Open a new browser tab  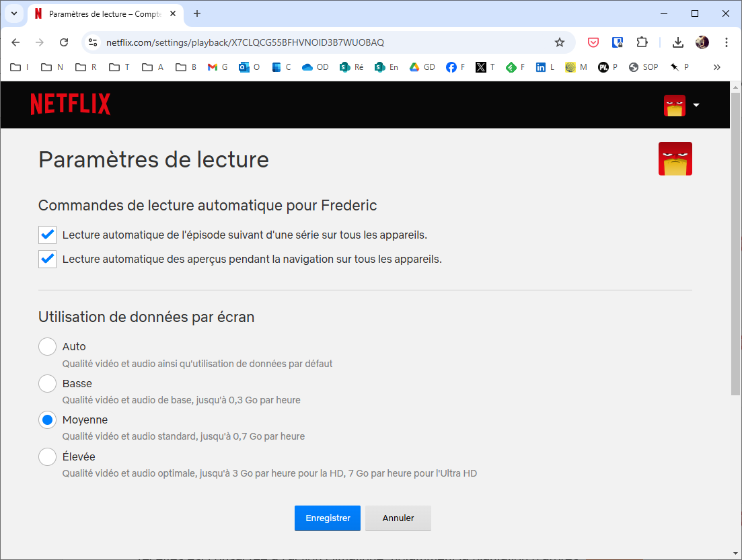[x=197, y=13]
